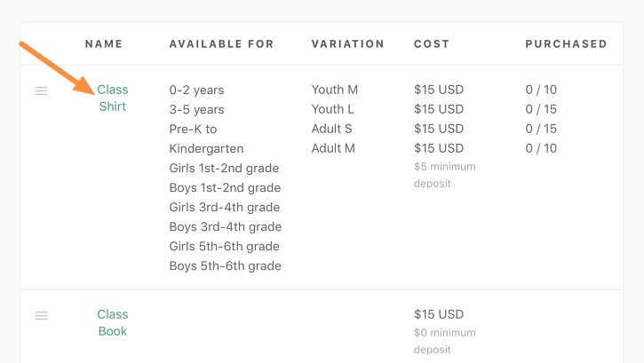Click the 0-2 years availability entry
Screen dimensions: 644x363
click(196, 90)
